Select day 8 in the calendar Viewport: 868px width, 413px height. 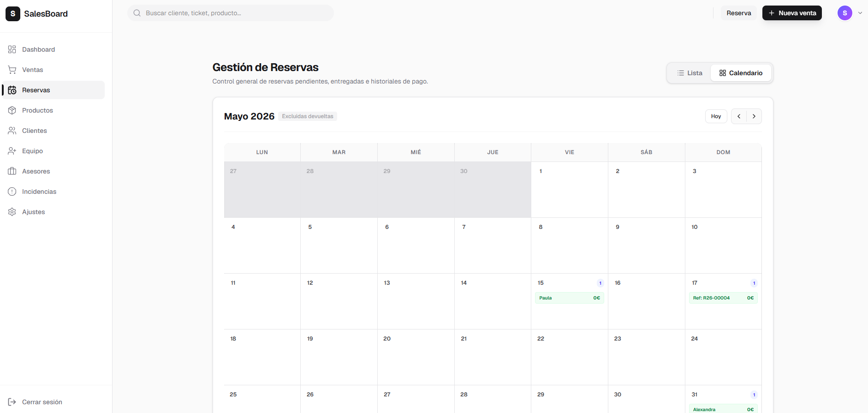570,245
